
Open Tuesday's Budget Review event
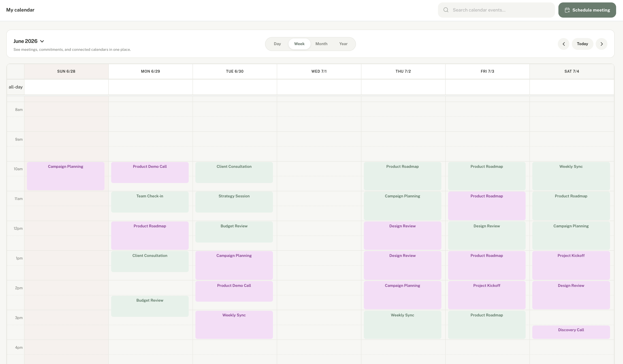coord(234,232)
